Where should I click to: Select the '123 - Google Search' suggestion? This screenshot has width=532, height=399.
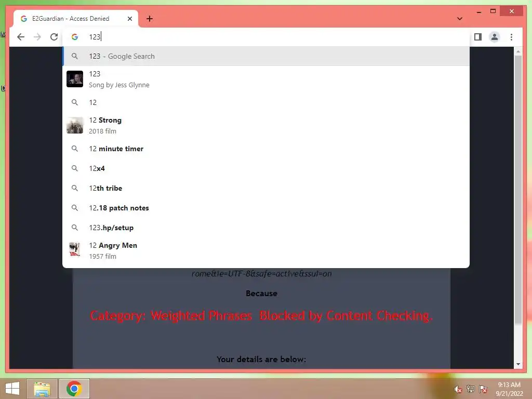(266, 56)
